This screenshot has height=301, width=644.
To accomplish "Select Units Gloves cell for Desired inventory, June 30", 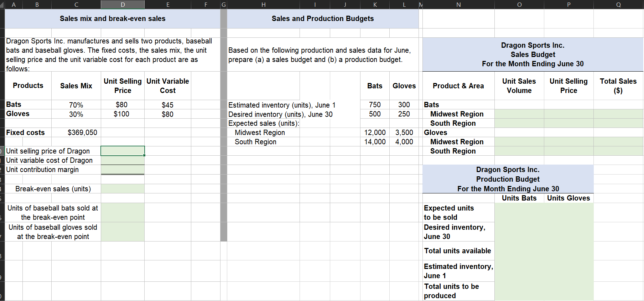I will pyautogui.click(x=568, y=232).
